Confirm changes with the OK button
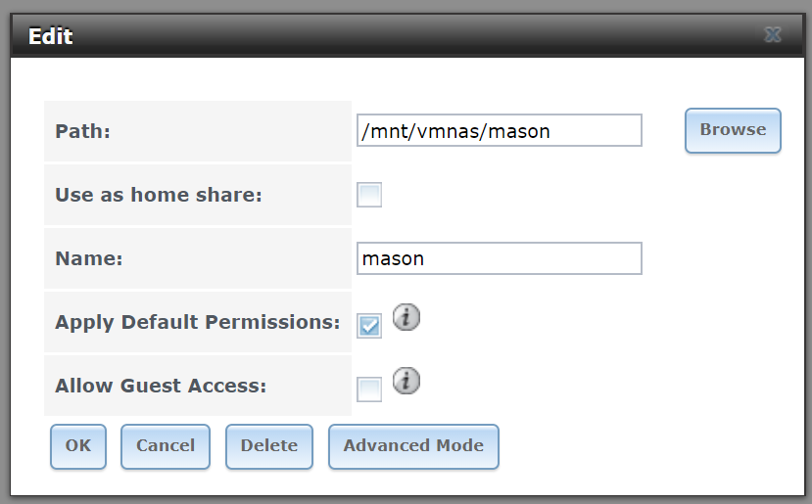The width and height of the screenshot is (812, 504). coord(78,446)
